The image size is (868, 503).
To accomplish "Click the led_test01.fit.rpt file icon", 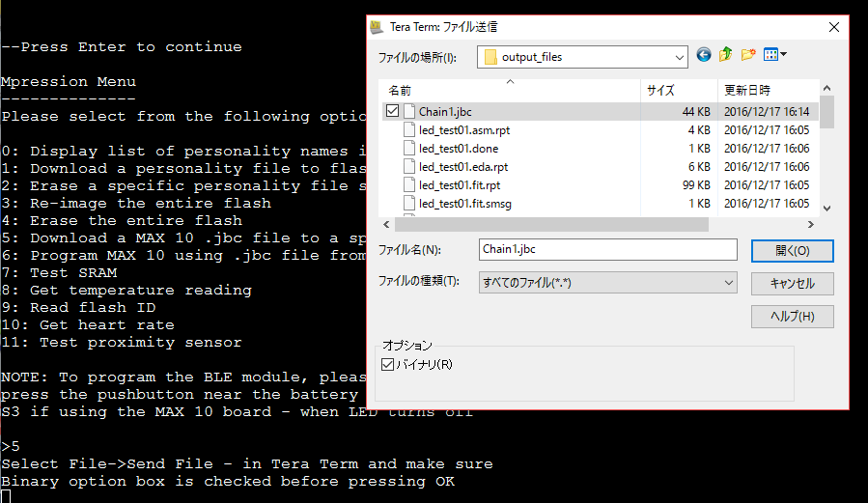I will 409,185.
